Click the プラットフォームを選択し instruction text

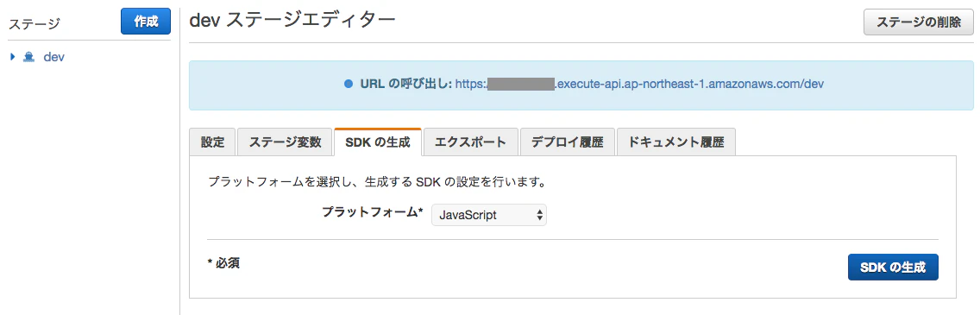pos(378,183)
